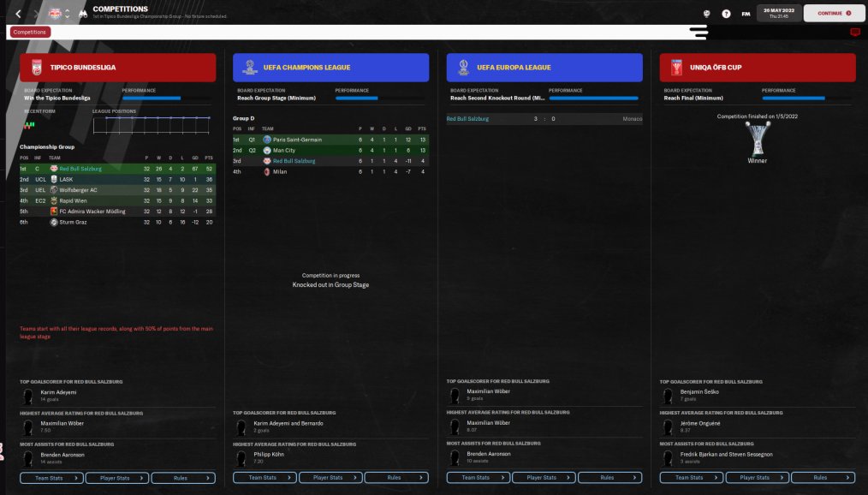Open Rules for Europa League
Screen dimensions: 868x495
click(610, 477)
